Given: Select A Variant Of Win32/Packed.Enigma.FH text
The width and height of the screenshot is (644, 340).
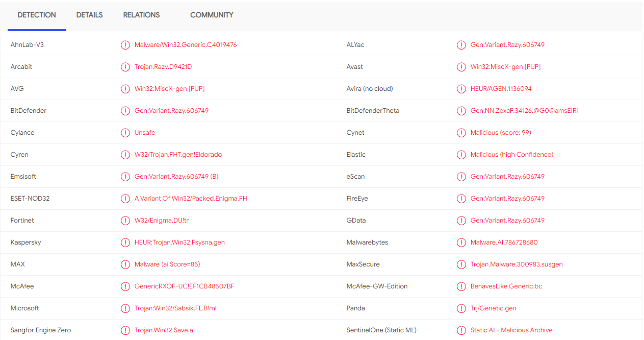Looking at the screenshot, I should pyautogui.click(x=191, y=199).
